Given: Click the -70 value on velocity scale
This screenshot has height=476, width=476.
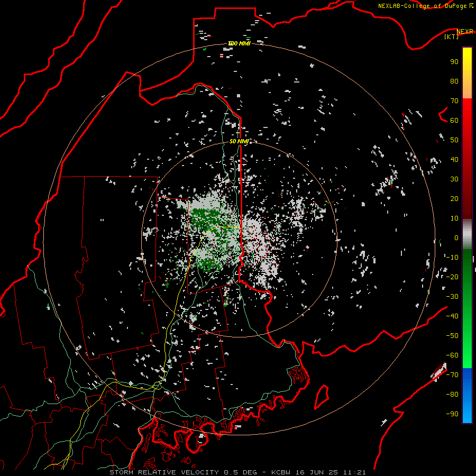Looking at the screenshot, I should coord(452,375).
